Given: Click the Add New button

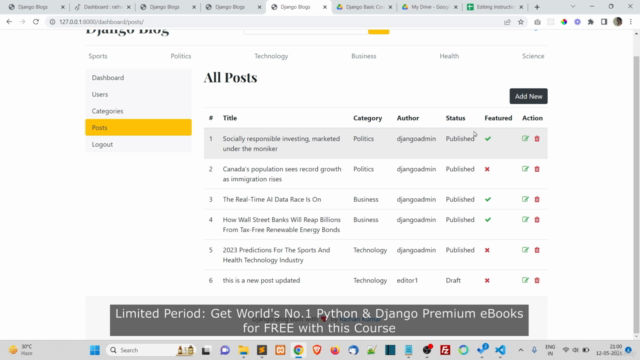Looking at the screenshot, I should point(529,96).
